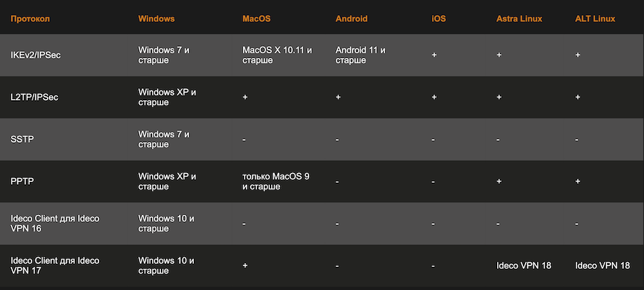
Task: Click the только MacOS 9 и старше cell
Action: tap(276, 181)
